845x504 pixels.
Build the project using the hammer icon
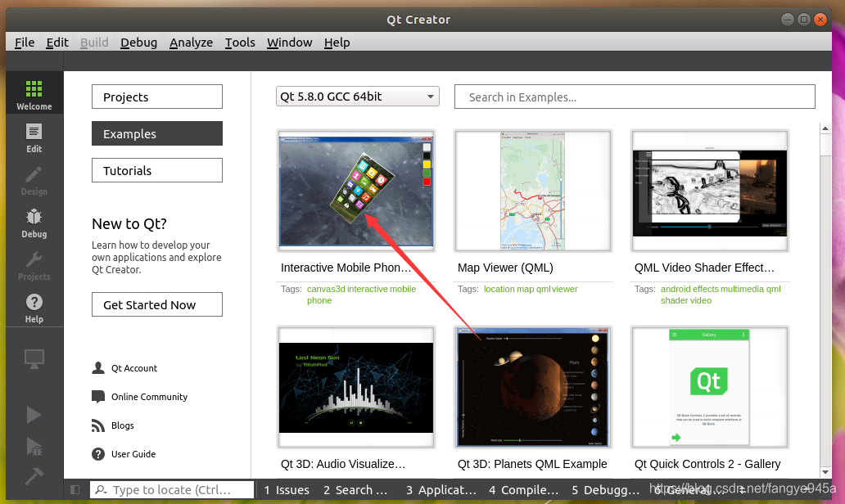tap(34, 475)
